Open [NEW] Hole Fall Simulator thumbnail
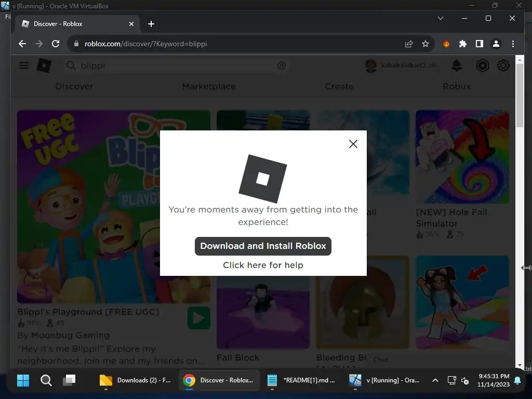Screen dimensions: 532x399 [462, 157]
